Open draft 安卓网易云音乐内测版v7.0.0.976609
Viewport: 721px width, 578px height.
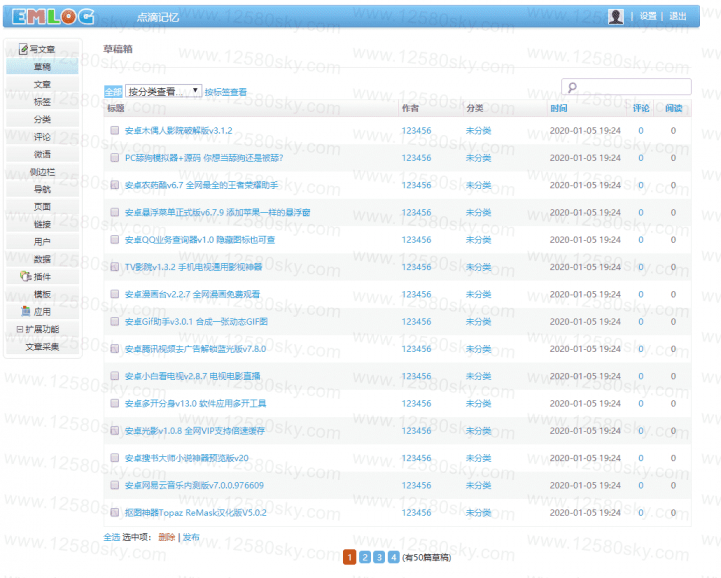(195, 485)
